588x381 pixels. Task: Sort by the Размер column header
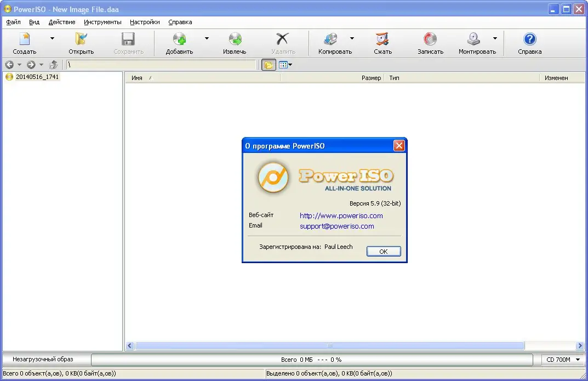click(332, 78)
